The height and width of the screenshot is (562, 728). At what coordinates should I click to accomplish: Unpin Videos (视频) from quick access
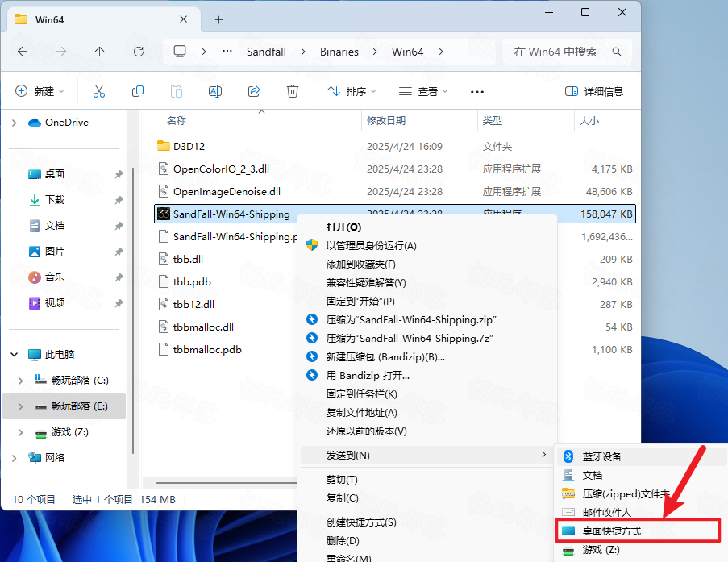tap(119, 303)
